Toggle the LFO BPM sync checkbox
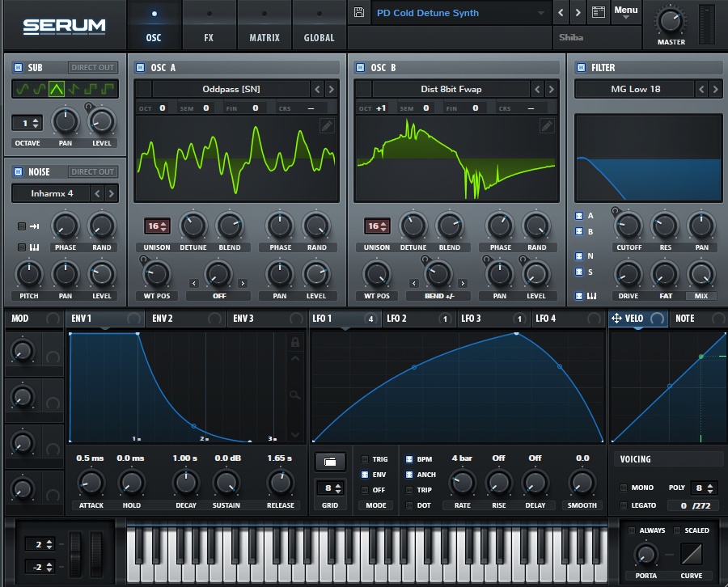The image size is (728, 587). click(x=409, y=459)
